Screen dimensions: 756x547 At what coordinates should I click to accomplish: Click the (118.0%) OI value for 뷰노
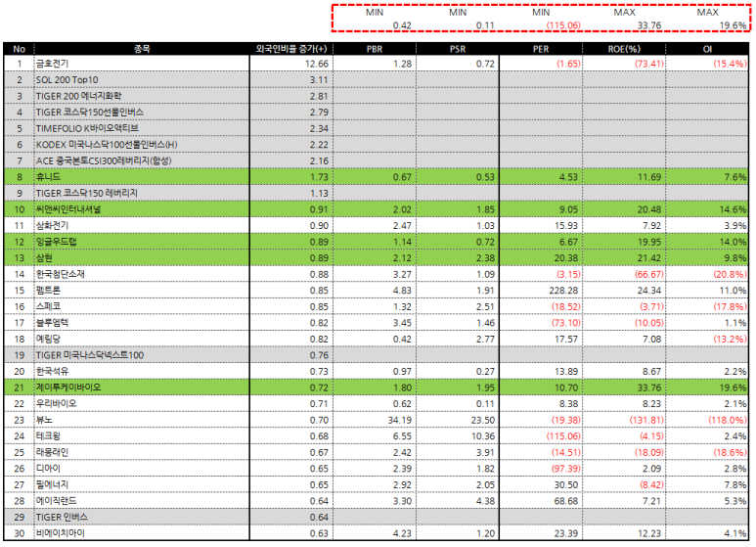tap(727, 420)
